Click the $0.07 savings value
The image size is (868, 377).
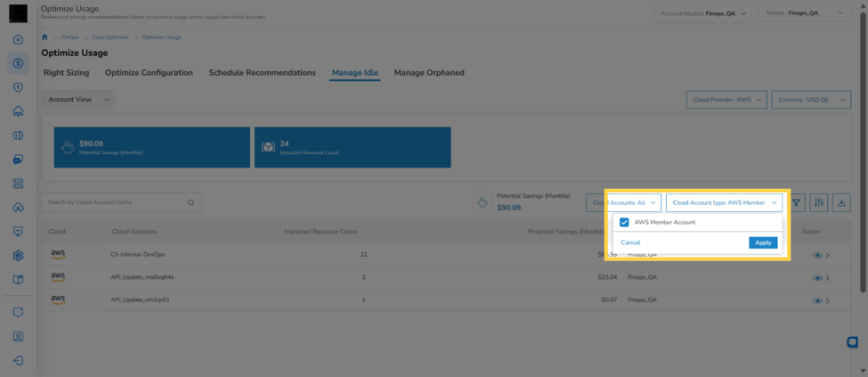tap(611, 300)
